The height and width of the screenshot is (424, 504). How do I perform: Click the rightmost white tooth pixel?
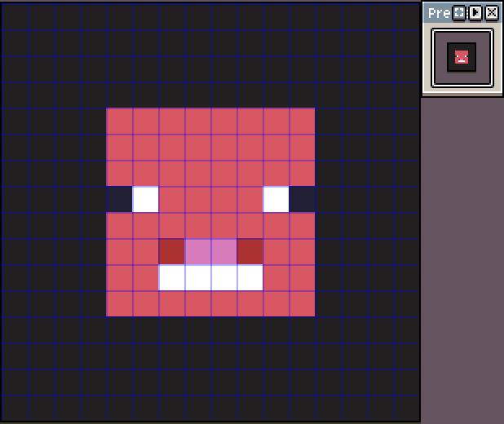[250, 278]
